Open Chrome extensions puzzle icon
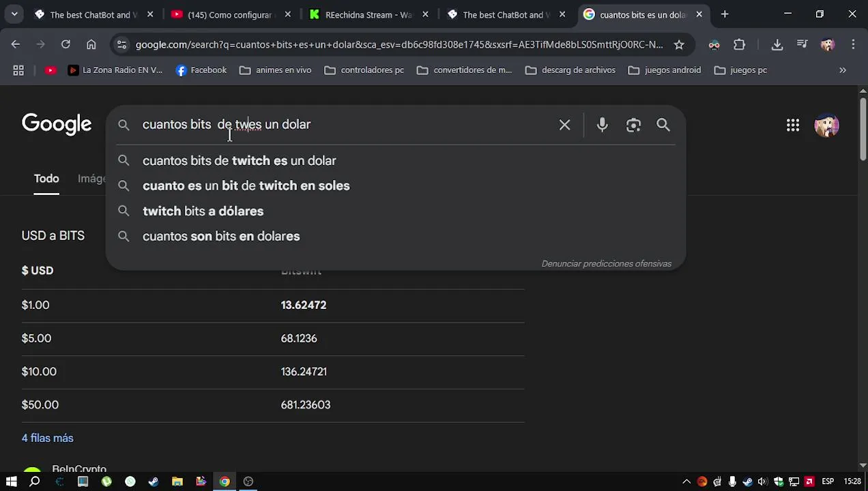Viewport: 868px width, 491px height. tap(740, 44)
